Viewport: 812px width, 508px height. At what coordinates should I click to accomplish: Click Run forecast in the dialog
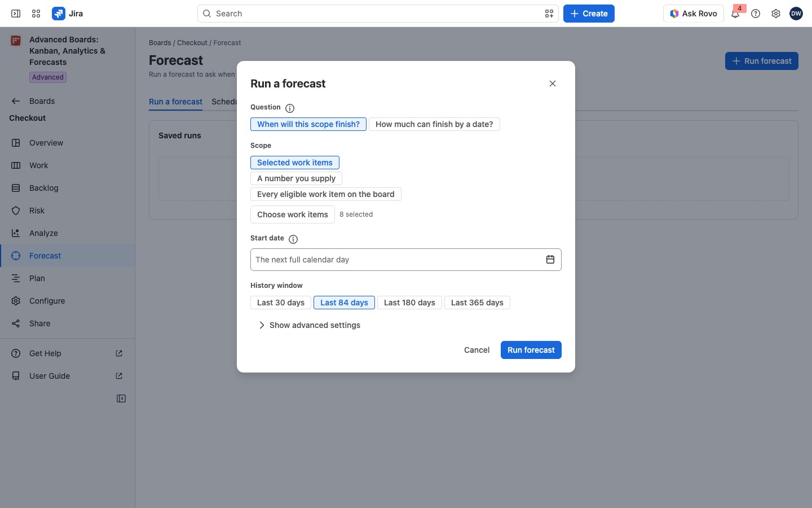pyautogui.click(x=531, y=350)
